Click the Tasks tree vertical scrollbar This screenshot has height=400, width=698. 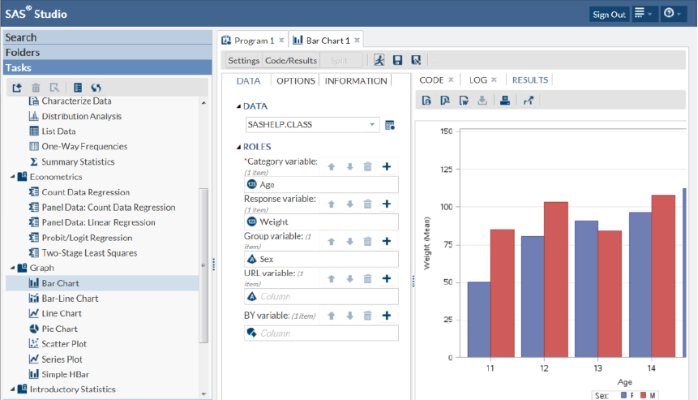[203, 265]
